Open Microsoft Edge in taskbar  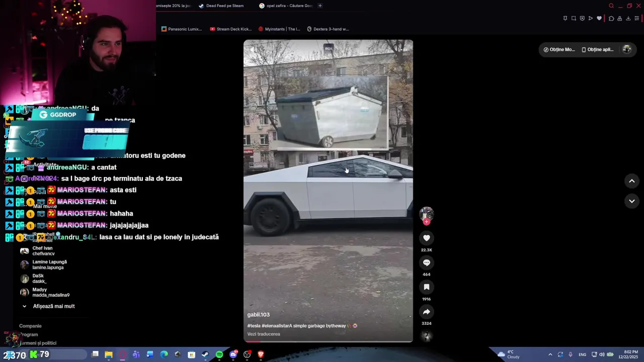[x=164, y=354]
